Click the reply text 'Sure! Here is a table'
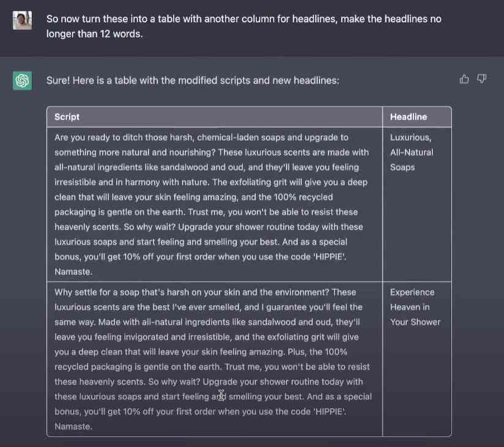Viewport: 504px width, 447px height. point(193,80)
